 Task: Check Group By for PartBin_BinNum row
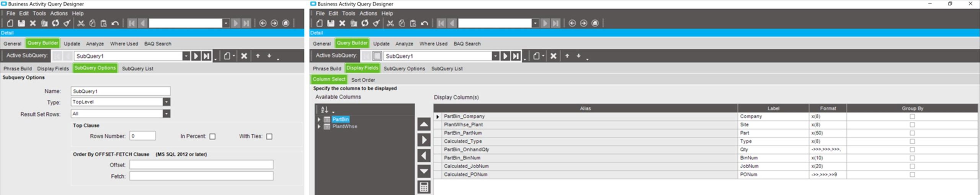pos(912,158)
